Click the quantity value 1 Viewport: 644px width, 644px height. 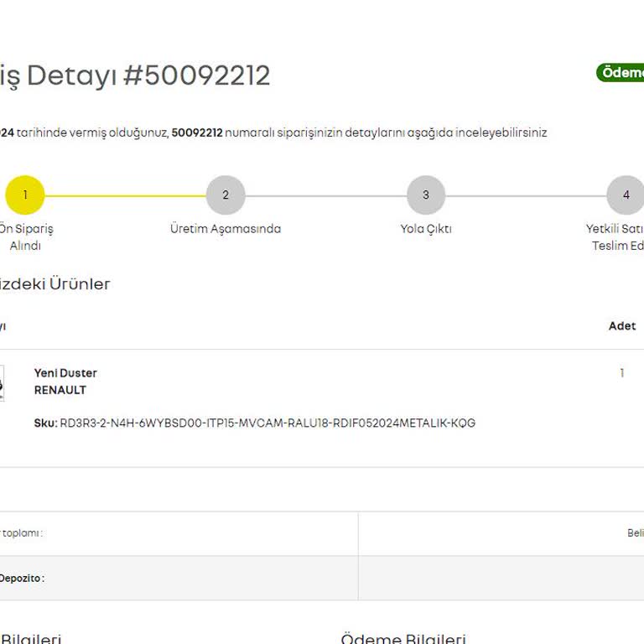point(621,373)
